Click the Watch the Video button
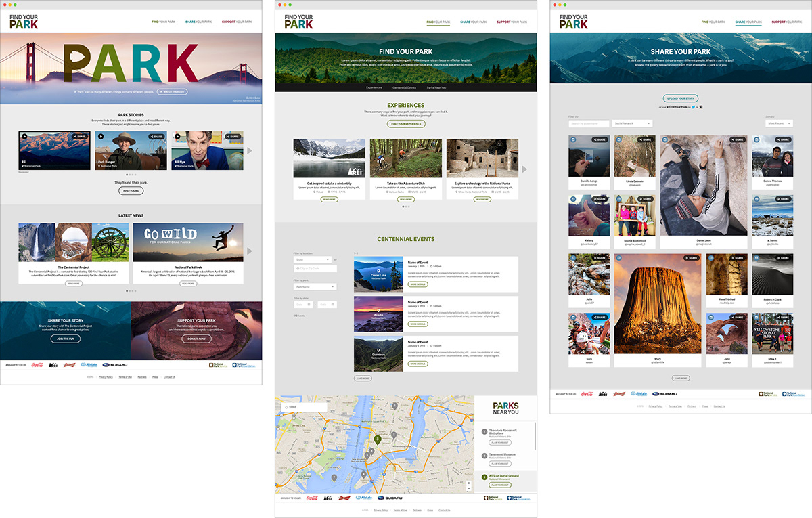 coord(173,91)
